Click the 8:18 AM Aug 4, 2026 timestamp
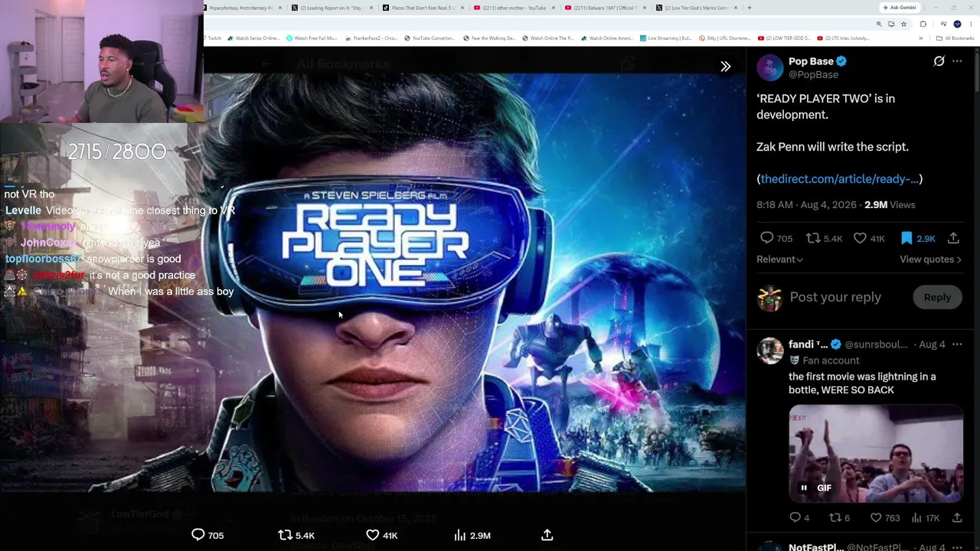Screen dimensions: 980x551 coord(805,205)
